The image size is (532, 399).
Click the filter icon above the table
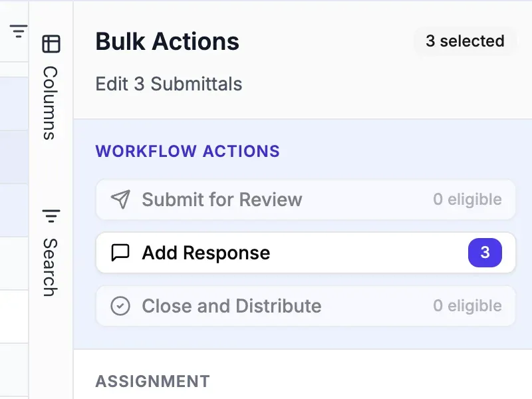point(19,30)
